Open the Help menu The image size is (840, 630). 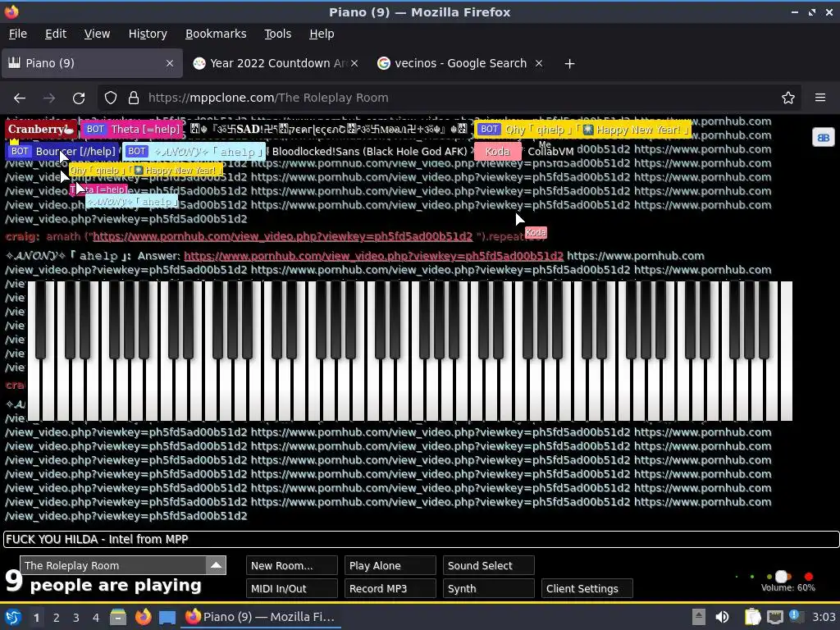pos(322,34)
